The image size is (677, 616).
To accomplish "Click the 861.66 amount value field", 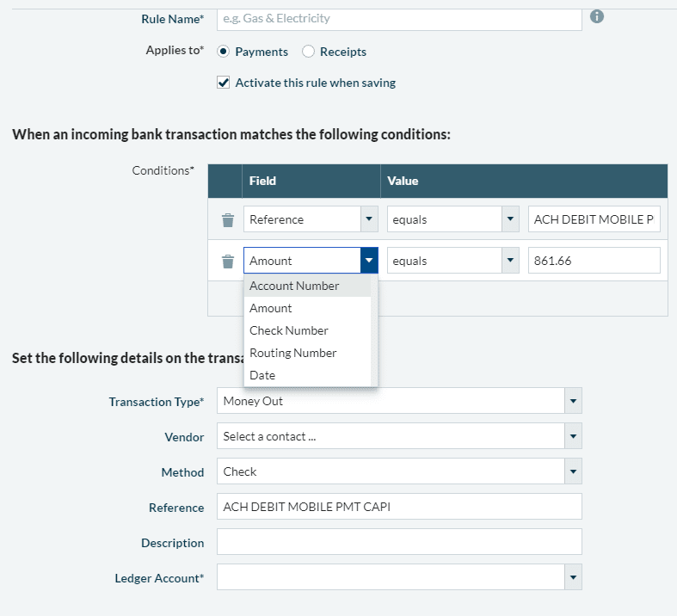I will [x=594, y=261].
